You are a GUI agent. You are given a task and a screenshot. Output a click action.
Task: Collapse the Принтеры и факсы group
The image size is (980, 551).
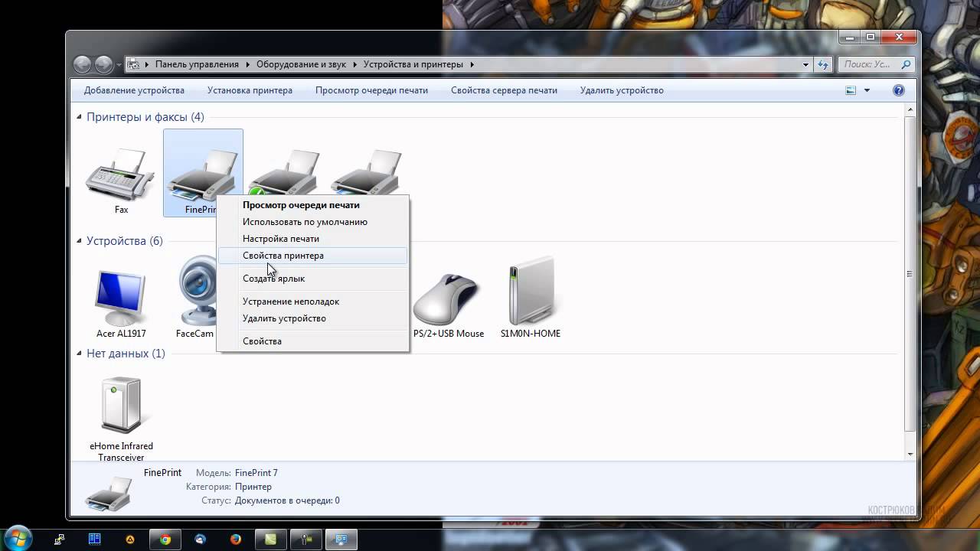tap(79, 117)
